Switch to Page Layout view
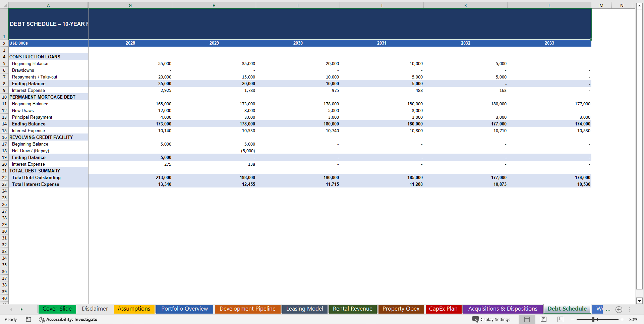The height and width of the screenshot is (324, 644). (543, 319)
